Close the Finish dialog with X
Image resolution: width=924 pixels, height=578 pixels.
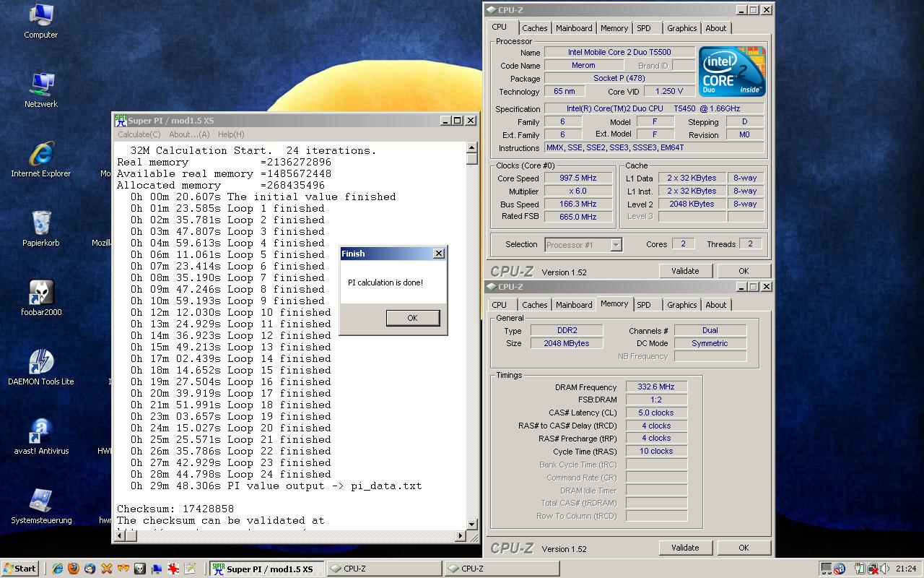(x=438, y=254)
